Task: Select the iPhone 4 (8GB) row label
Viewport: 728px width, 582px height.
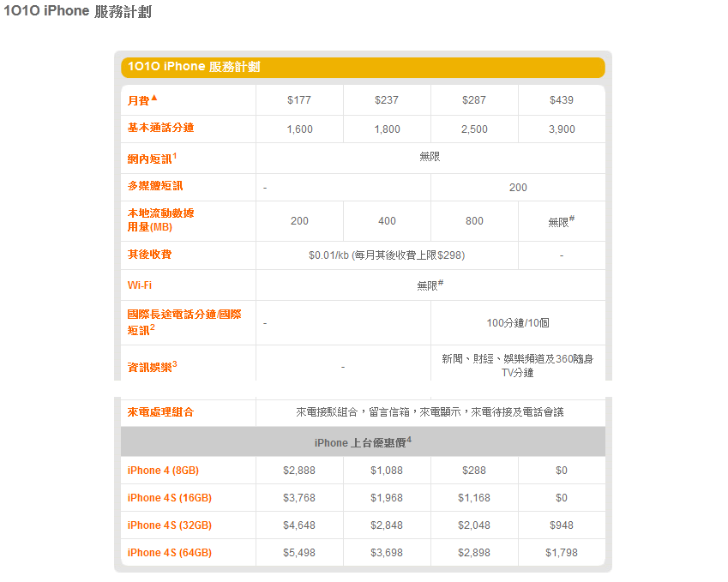Action: (x=163, y=471)
